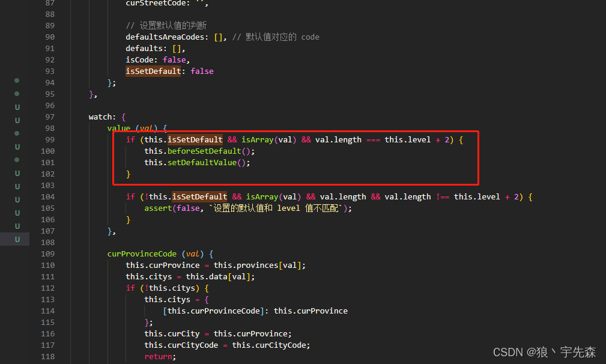Click this.curCity assignment on line 116
The width and height of the screenshot is (606, 364).
(x=172, y=334)
